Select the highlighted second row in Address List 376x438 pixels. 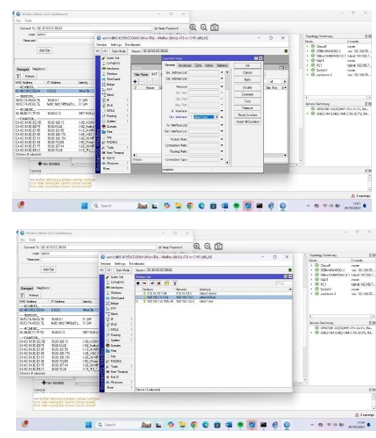pyautogui.click(x=213, y=297)
